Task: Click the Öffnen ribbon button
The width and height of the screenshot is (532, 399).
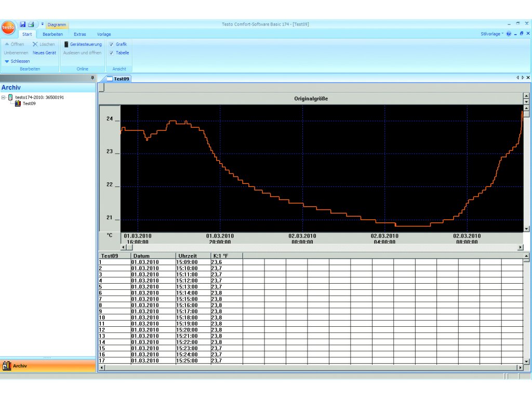Action: 14,44
